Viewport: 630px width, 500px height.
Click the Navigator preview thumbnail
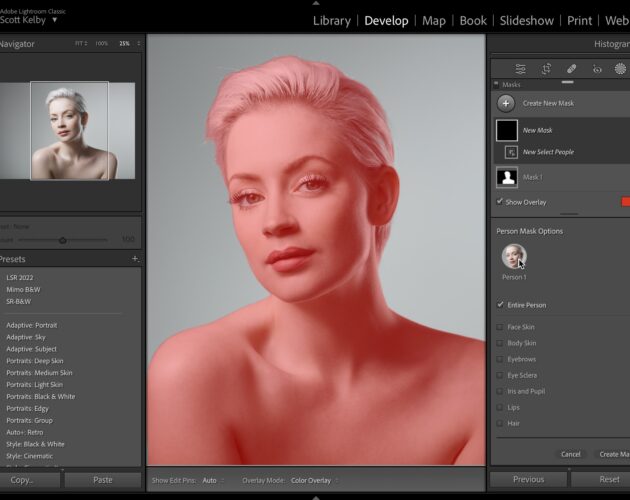click(68, 131)
